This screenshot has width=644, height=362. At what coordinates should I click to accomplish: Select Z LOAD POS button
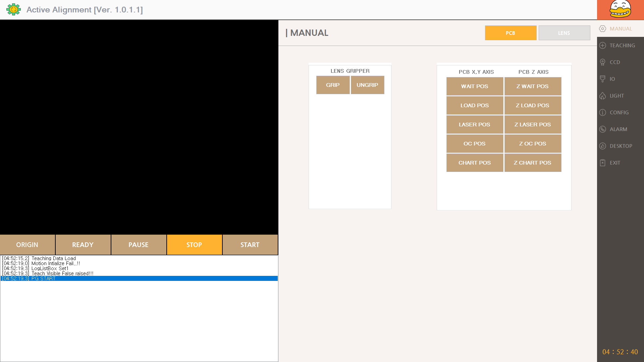click(x=533, y=106)
